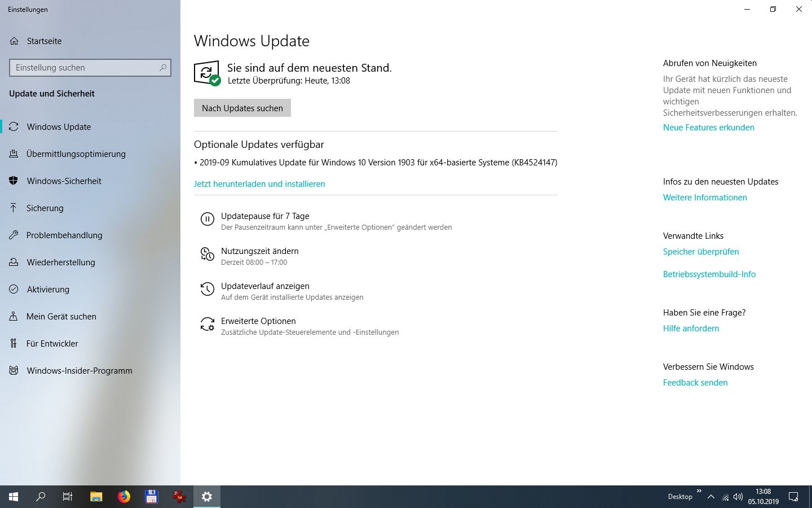The image size is (812, 508).
Task: Expand the Desktop toolbar chevron
Action: (x=699, y=492)
